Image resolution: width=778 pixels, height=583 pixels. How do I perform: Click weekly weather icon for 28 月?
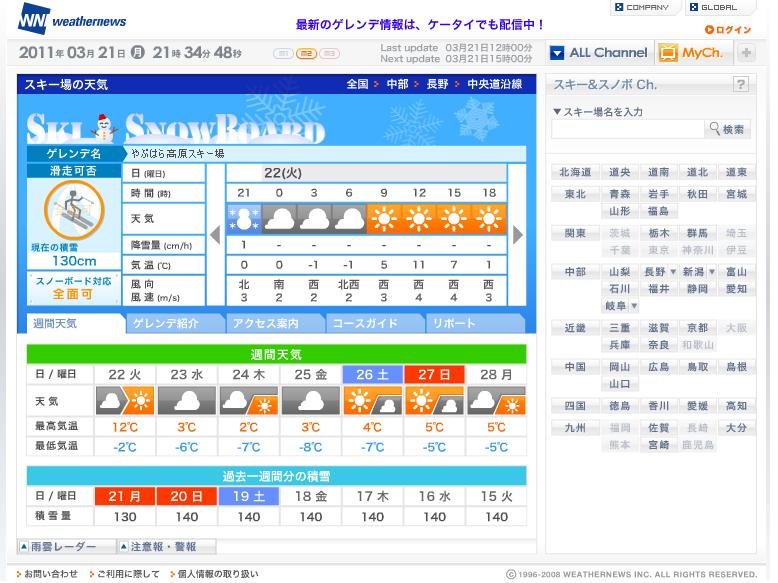(x=497, y=401)
